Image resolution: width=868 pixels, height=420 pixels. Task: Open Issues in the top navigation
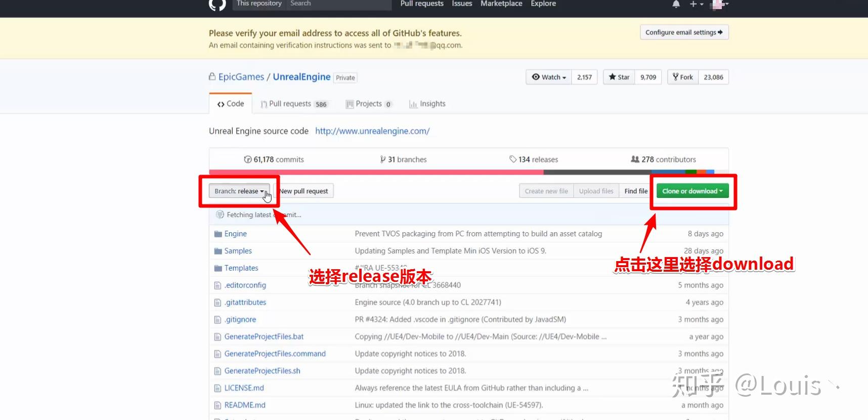tap(462, 4)
